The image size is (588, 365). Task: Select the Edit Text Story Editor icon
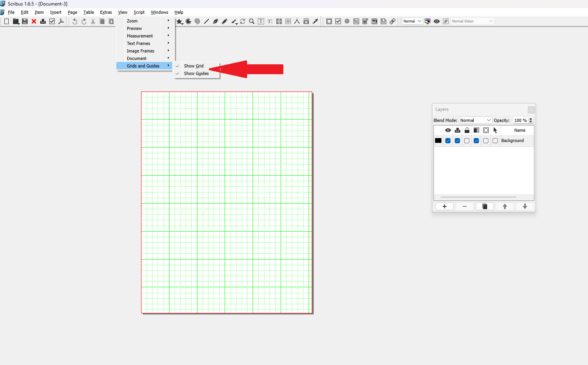coord(270,21)
